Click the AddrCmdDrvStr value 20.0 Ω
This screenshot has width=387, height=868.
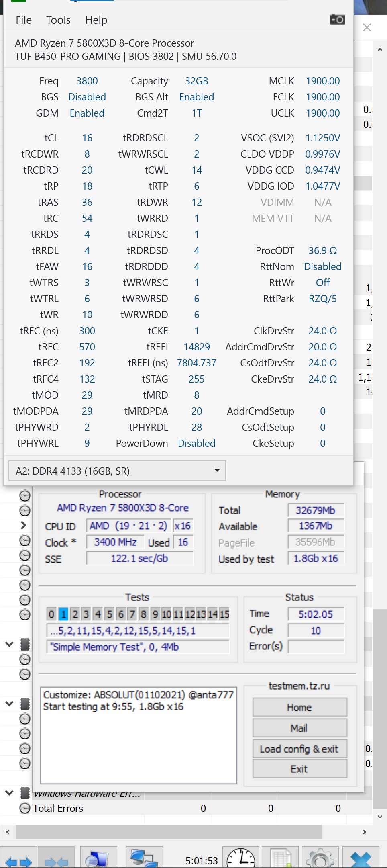(x=323, y=347)
